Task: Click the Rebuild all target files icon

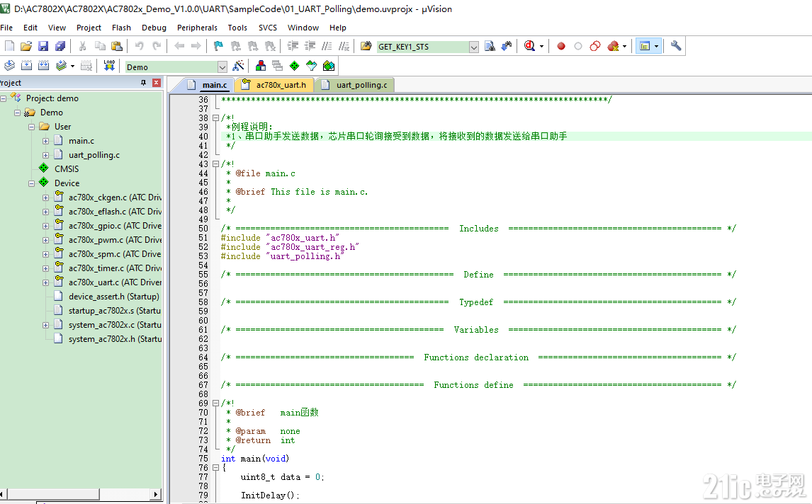Action: [43, 66]
